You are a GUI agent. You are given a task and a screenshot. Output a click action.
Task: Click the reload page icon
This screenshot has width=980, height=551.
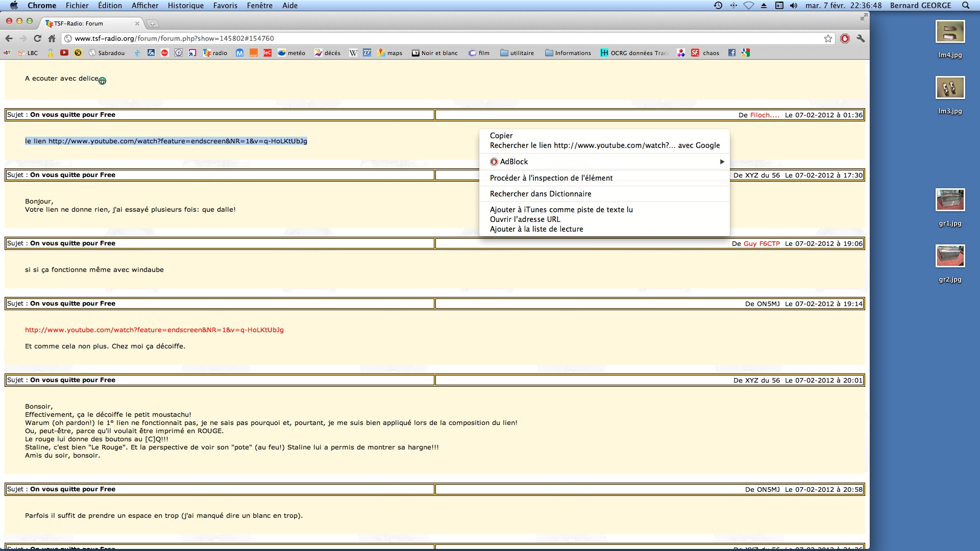37,38
